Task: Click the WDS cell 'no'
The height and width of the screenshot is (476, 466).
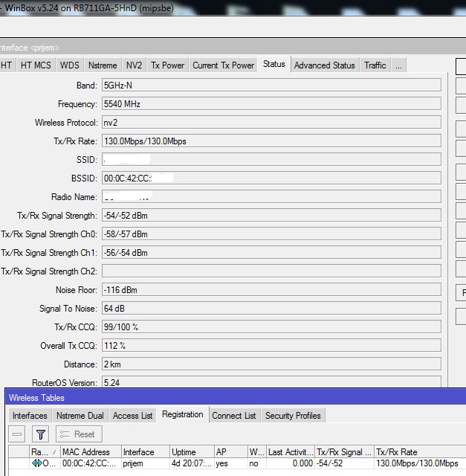Action: 257,463
